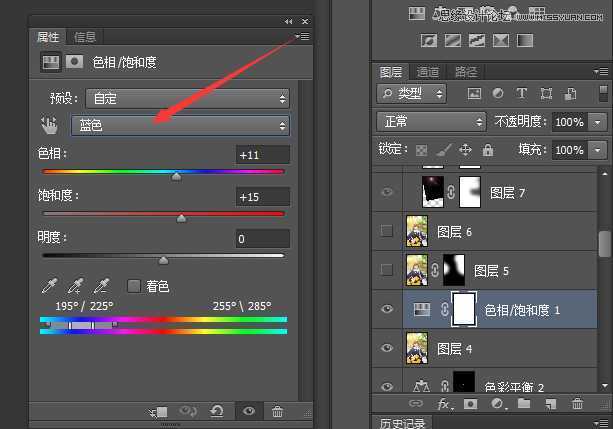Click the mask icon in Properties panel

click(74, 62)
